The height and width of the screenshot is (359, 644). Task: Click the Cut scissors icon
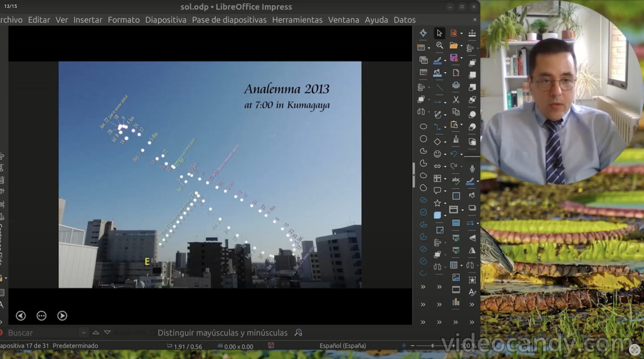tap(456, 99)
